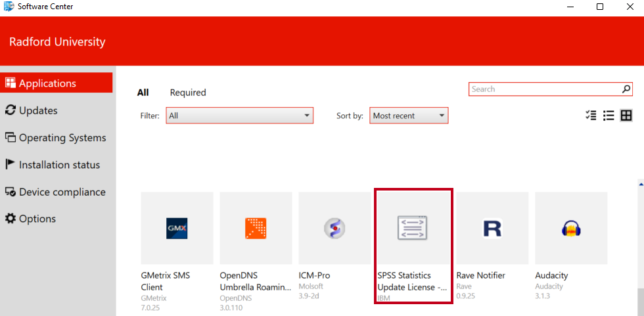The image size is (644, 316).
Task: Click the Radford University header title
Action: tap(57, 42)
